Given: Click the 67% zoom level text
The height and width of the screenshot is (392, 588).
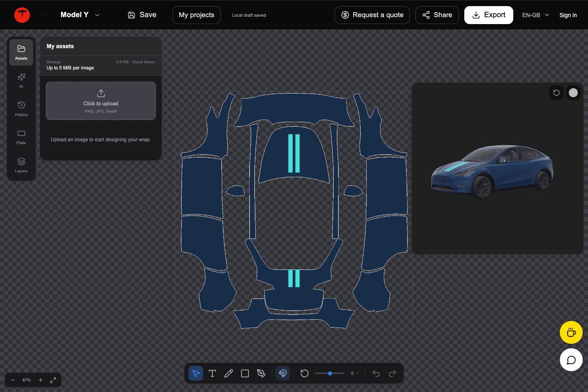Looking at the screenshot, I should point(27,380).
